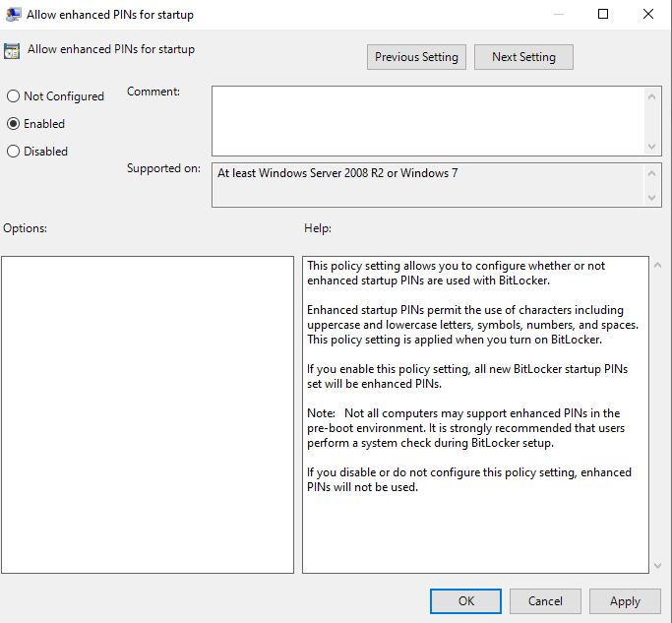Click the Options: label
This screenshot has width=672, height=623.
(25, 228)
